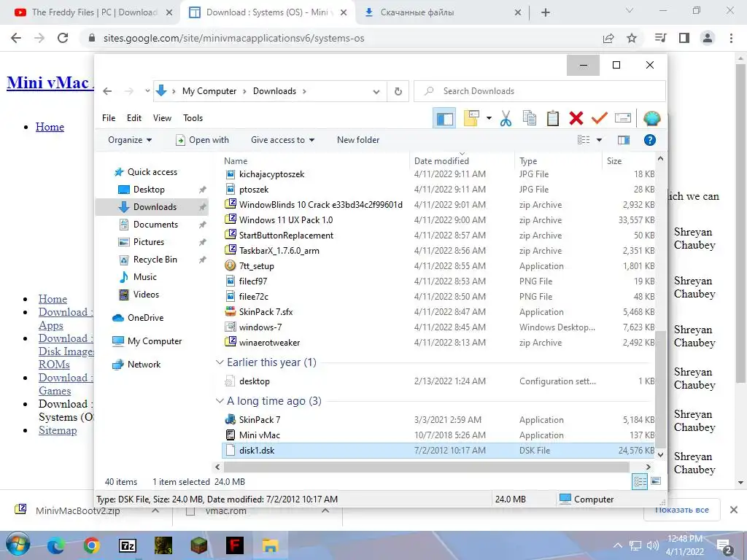Open Chrome side panel icon

[x=684, y=38]
